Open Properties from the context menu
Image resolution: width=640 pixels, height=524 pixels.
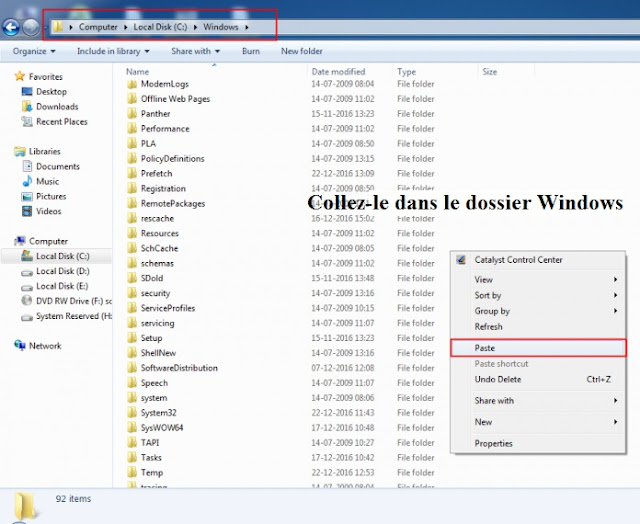[x=538, y=443]
